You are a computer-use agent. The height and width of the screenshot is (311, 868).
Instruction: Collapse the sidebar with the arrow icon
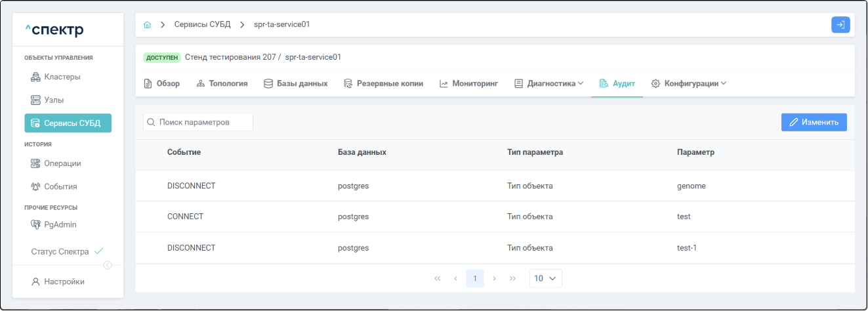[108, 265]
